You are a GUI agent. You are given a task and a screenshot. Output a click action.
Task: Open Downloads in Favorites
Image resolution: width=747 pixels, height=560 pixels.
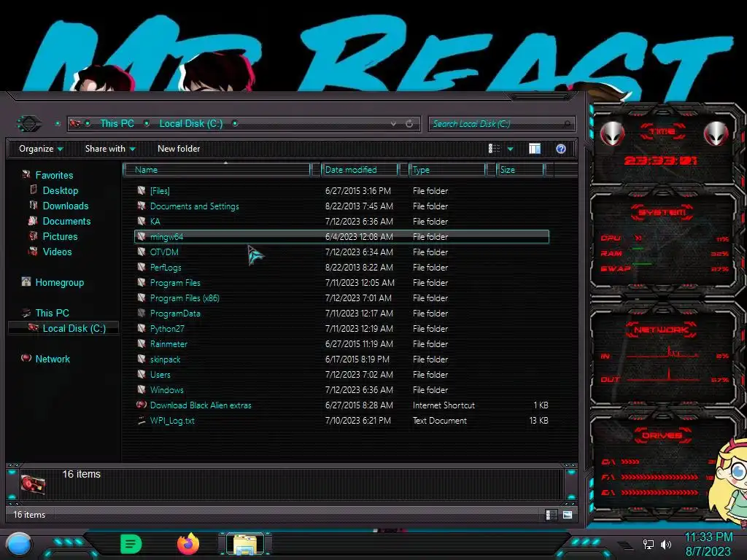65,206
